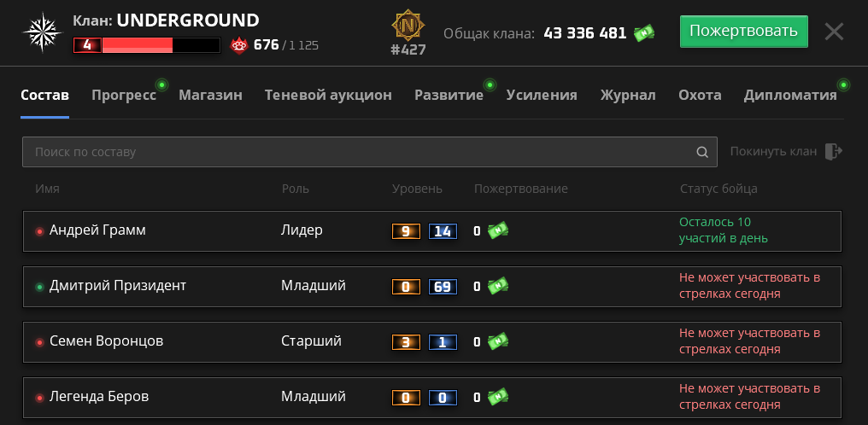This screenshot has width=868, height=425.
Task: Select the Легенда Беров member row
Action: tap(431, 398)
